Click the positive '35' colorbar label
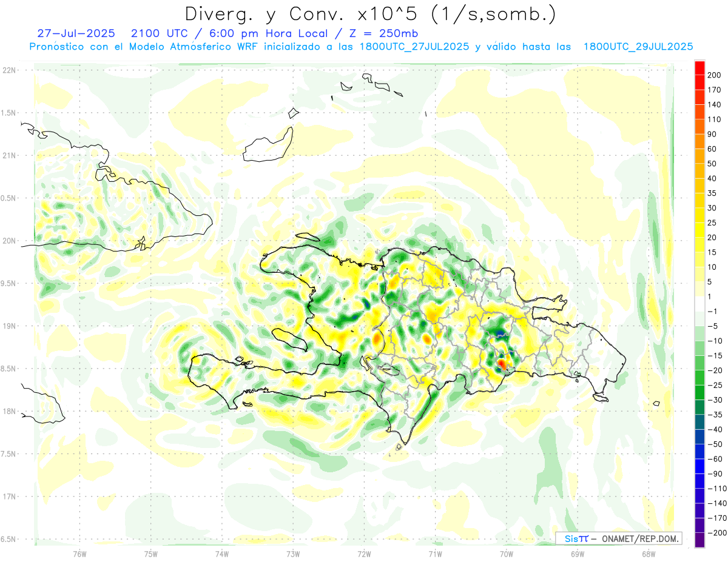 (x=712, y=193)
